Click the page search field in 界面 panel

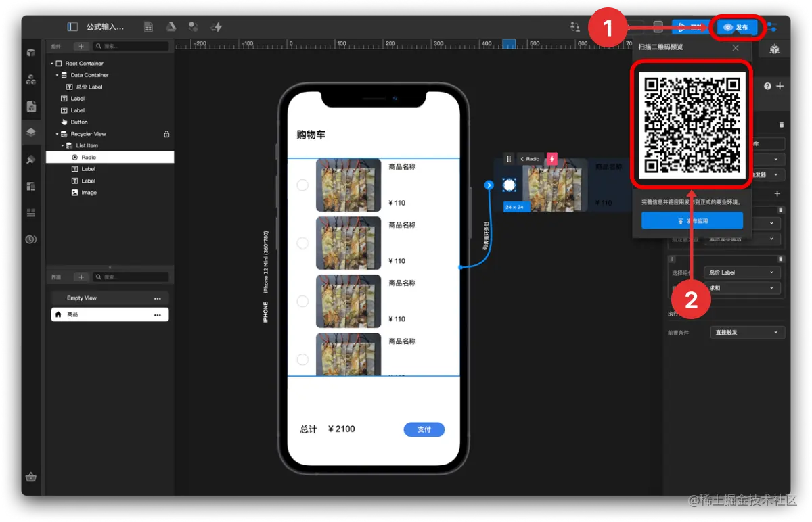click(131, 277)
